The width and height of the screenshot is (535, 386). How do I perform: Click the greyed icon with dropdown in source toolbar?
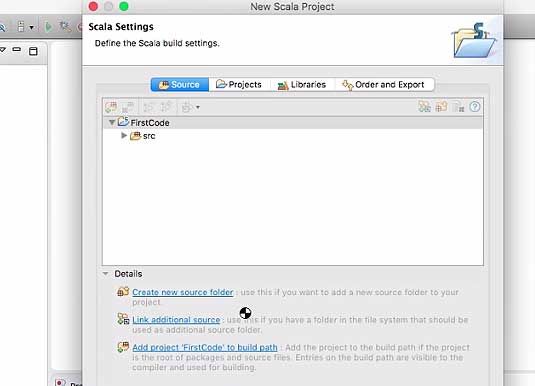point(187,108)
